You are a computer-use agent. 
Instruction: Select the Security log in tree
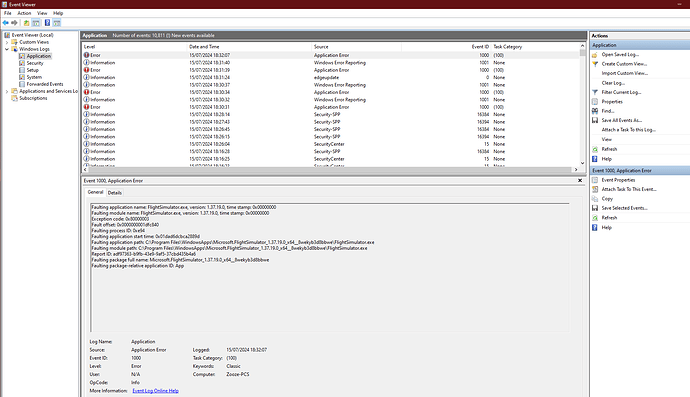click(35, 63)
